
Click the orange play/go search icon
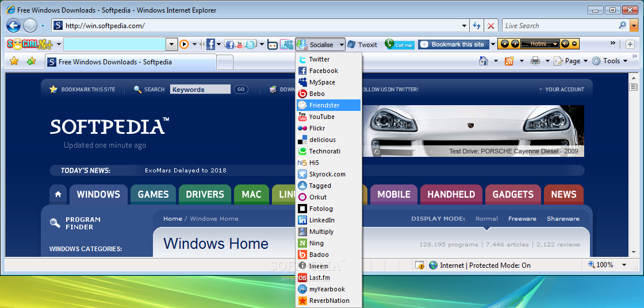coord(184,44)
